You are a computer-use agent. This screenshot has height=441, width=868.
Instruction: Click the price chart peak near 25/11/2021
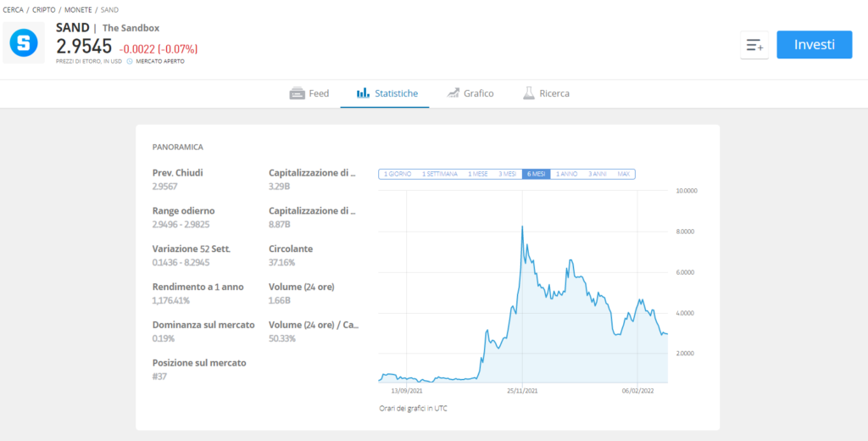point(522,226)
